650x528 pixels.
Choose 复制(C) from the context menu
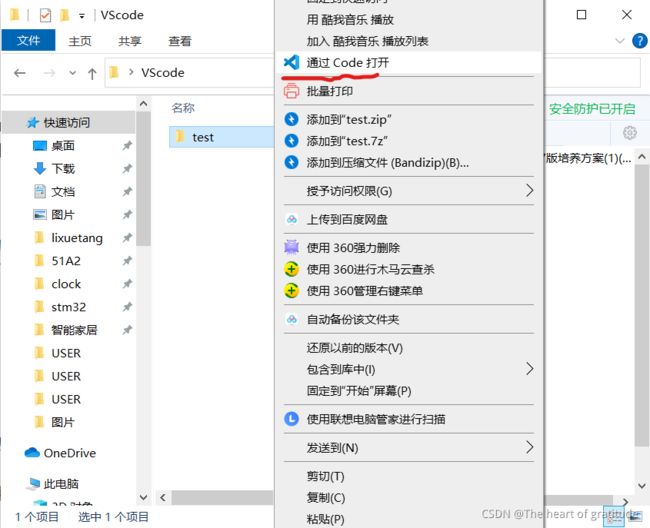409,497
